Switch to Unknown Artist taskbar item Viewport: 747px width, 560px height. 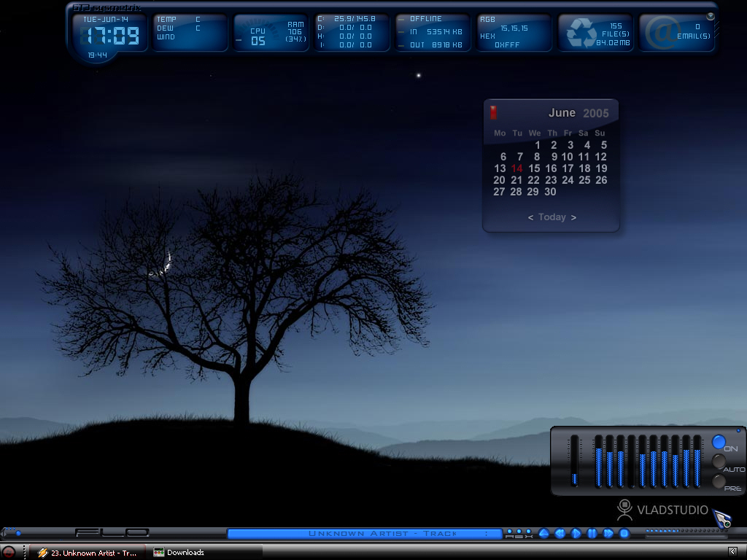coord(88,553)
